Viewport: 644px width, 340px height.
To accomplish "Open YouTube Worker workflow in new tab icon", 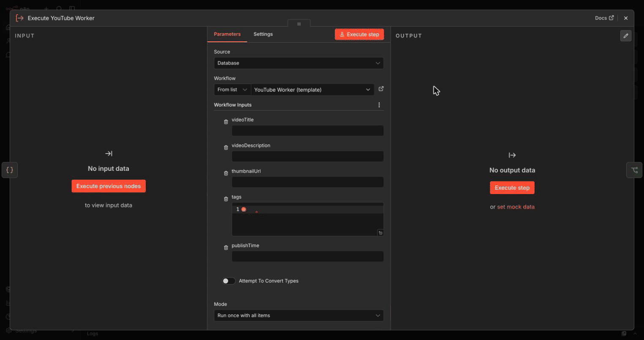I will click(x=381, y=89).
